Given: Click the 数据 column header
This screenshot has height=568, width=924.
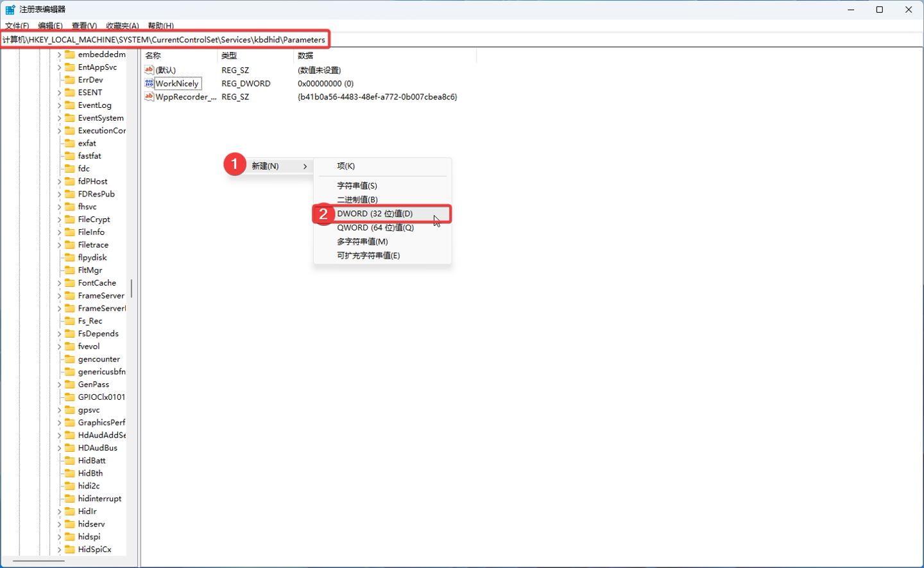Looking at the screenshot, I should click(305, 56).
